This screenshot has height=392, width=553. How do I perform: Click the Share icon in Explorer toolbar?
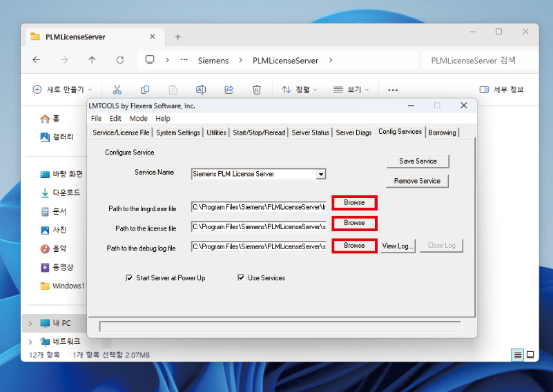(x=229, y=90)
